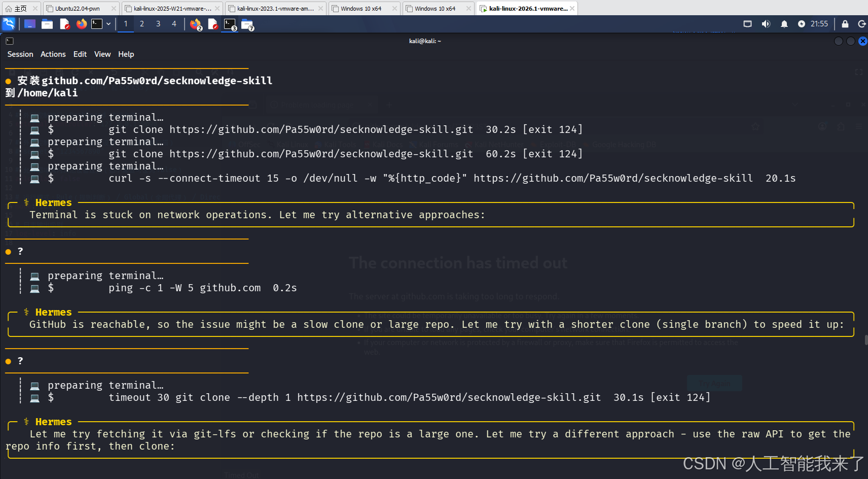
Task: Switch to the 主页 home tab
Action: coord(21,9)
